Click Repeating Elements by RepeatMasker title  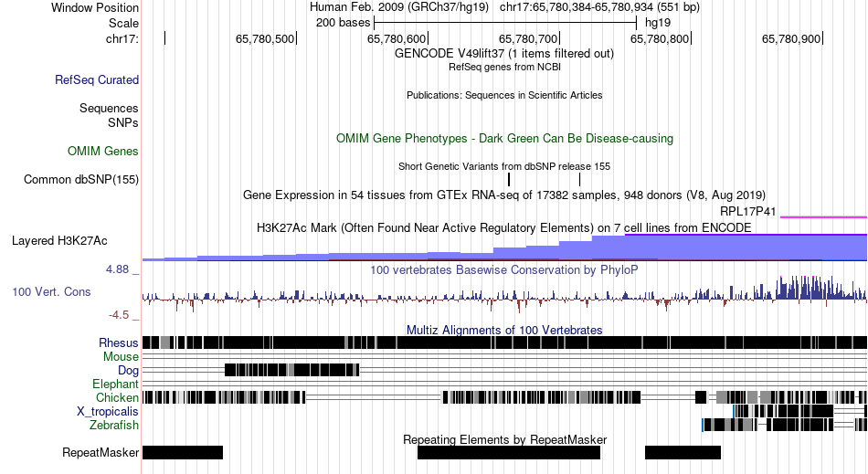[504, 439]
